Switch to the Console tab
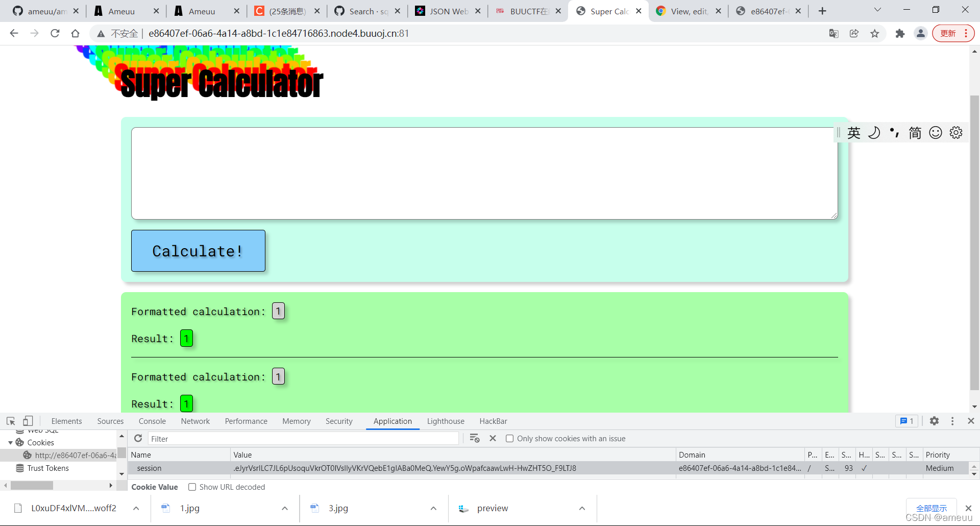The image size is (980, 526). click(152, 421)
